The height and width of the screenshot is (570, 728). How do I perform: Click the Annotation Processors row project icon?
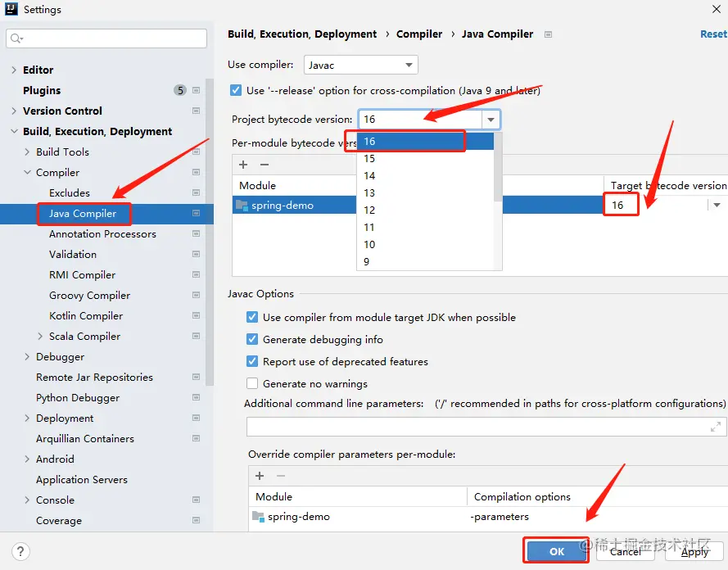[196, 233]
